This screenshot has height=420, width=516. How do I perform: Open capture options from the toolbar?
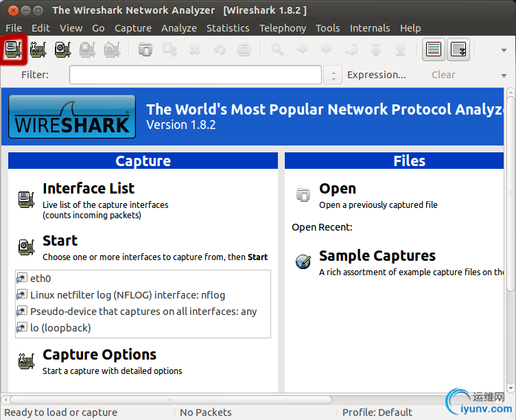pyautogui.click(x=38, y=49)
